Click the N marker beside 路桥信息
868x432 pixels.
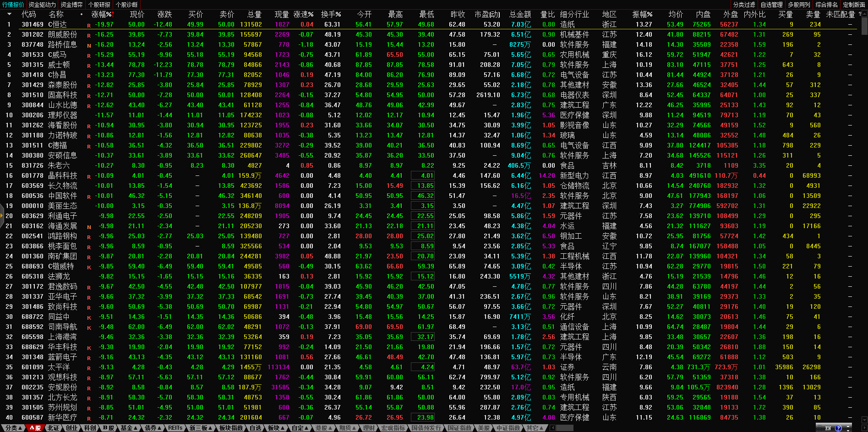[89, 45]
